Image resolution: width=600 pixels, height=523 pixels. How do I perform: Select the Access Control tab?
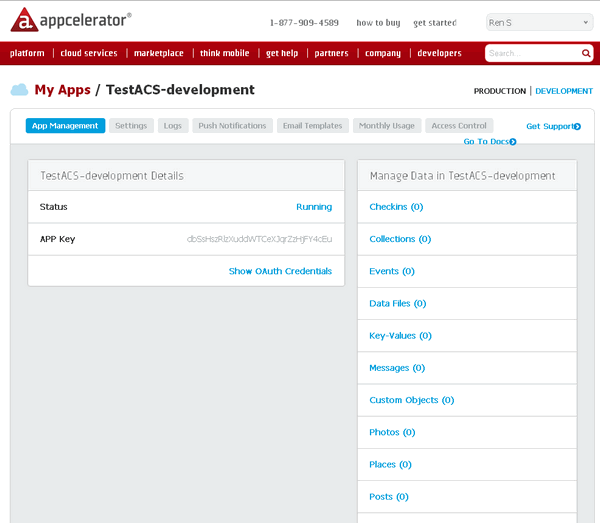pos(459,125)
